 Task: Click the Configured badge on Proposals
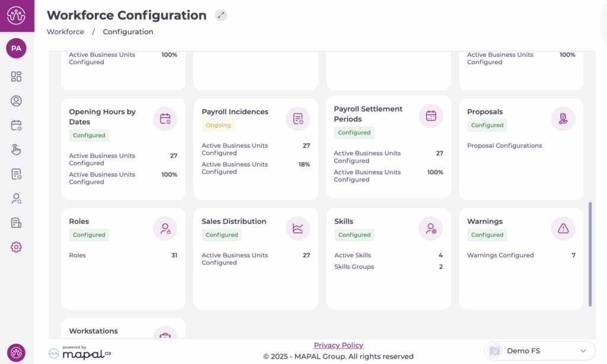pos(487,125)
